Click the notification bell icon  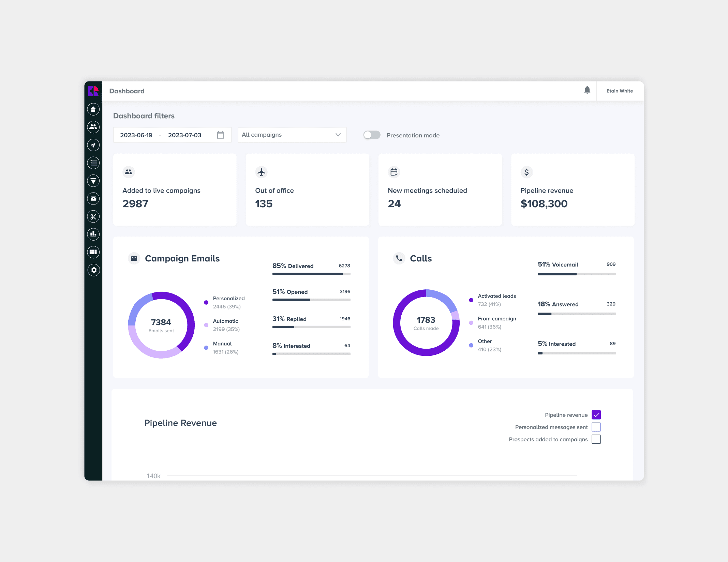coord(587,90)
